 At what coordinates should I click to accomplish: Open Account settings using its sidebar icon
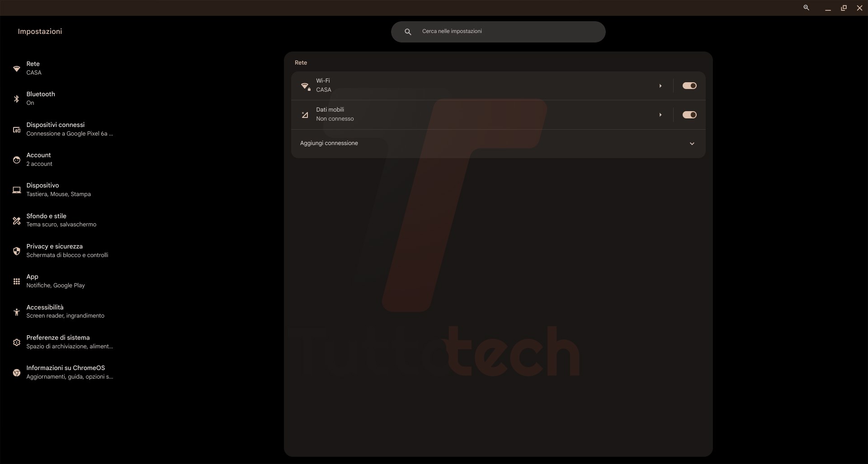17,160
